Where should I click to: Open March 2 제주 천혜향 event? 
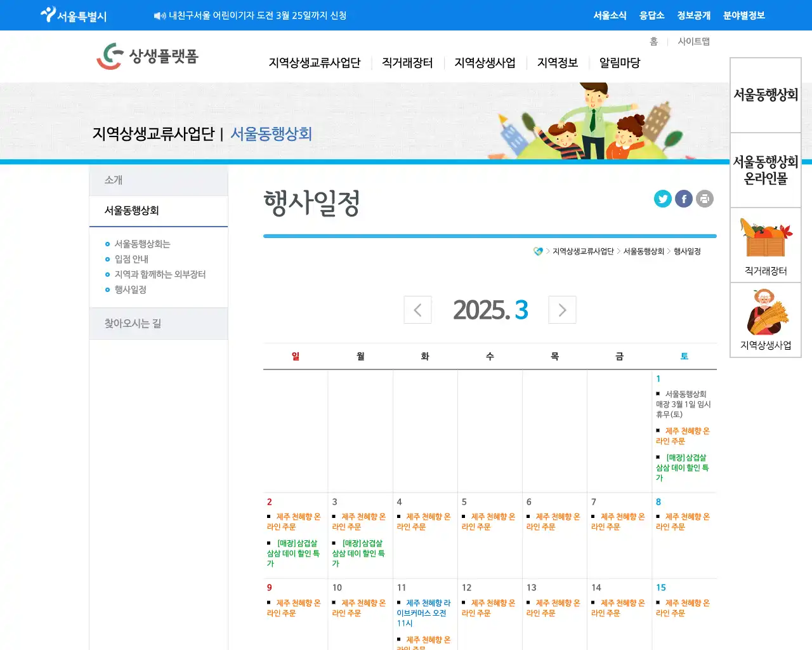pos(294,522)
